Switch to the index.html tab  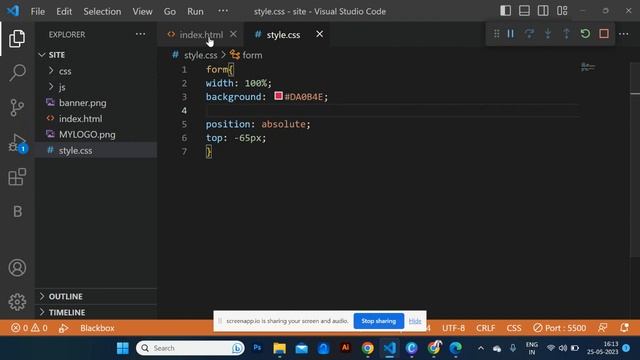201,35
